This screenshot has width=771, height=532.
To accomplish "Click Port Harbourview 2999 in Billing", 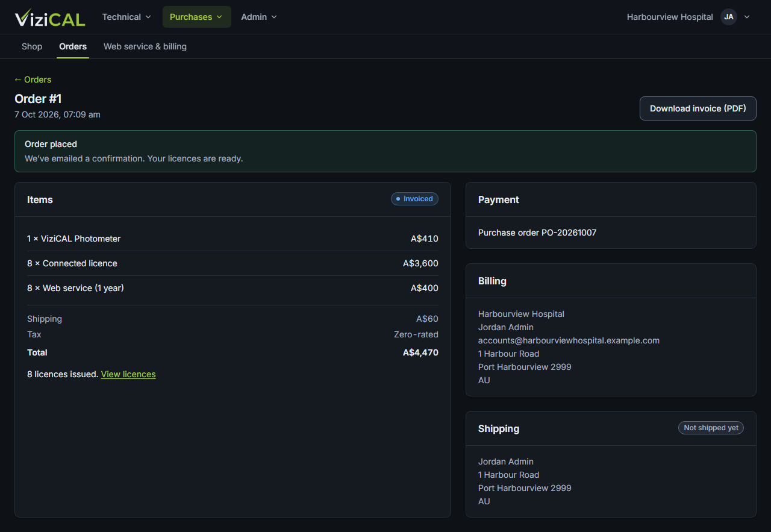I will tap(525, 367).
